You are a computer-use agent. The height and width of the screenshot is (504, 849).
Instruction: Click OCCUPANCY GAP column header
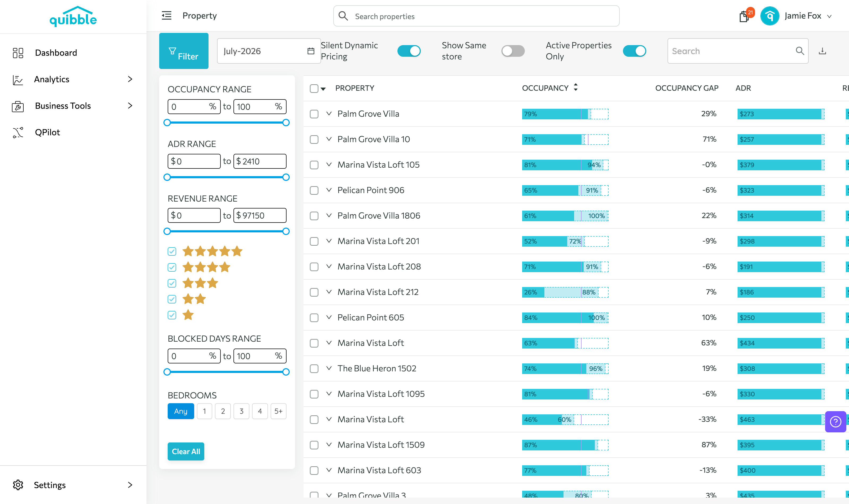(687, 88)
